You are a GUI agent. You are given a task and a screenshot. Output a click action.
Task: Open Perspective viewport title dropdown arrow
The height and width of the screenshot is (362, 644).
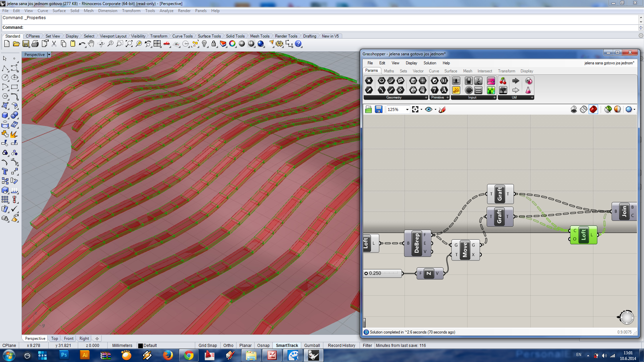click(x=49, y=55)
